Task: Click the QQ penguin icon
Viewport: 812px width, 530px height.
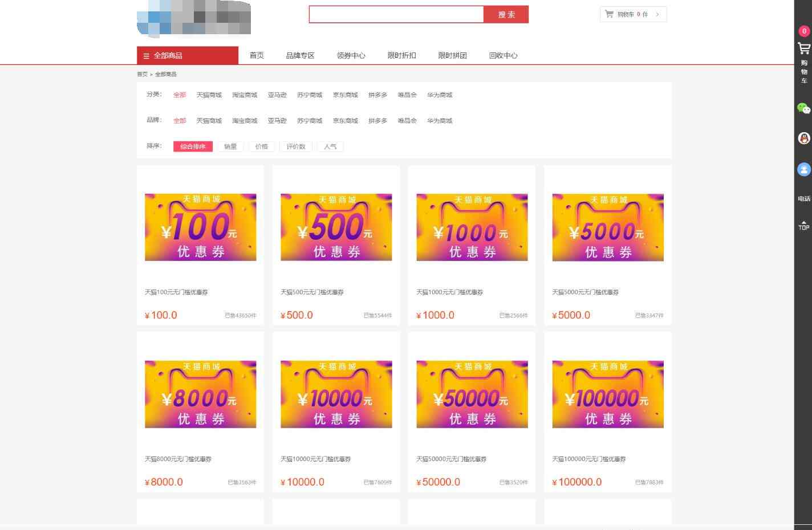Action: pyautogui.click(x=804, y=138)
